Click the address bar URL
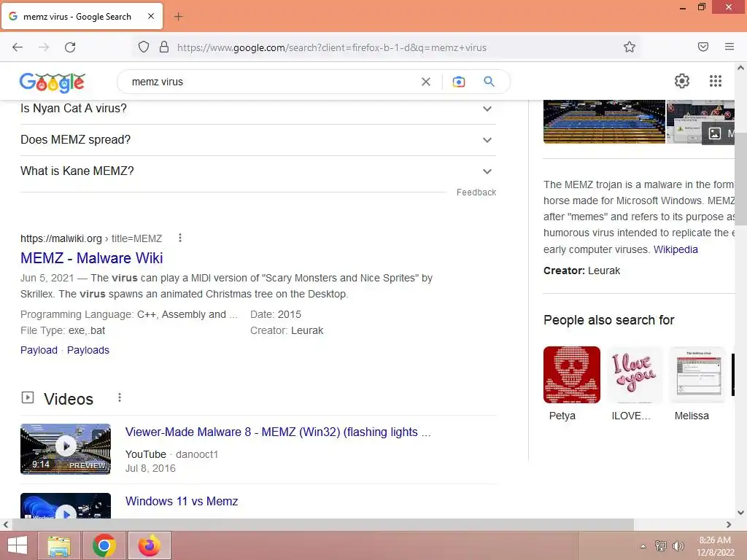This screenshot has width=747, height=560. 332,47
